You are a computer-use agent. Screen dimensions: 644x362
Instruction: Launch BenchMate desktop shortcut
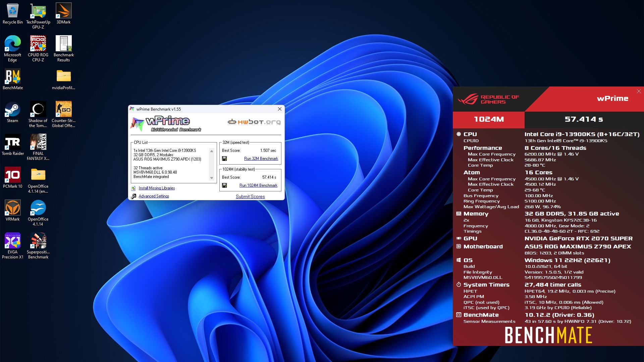coord(13,79)
